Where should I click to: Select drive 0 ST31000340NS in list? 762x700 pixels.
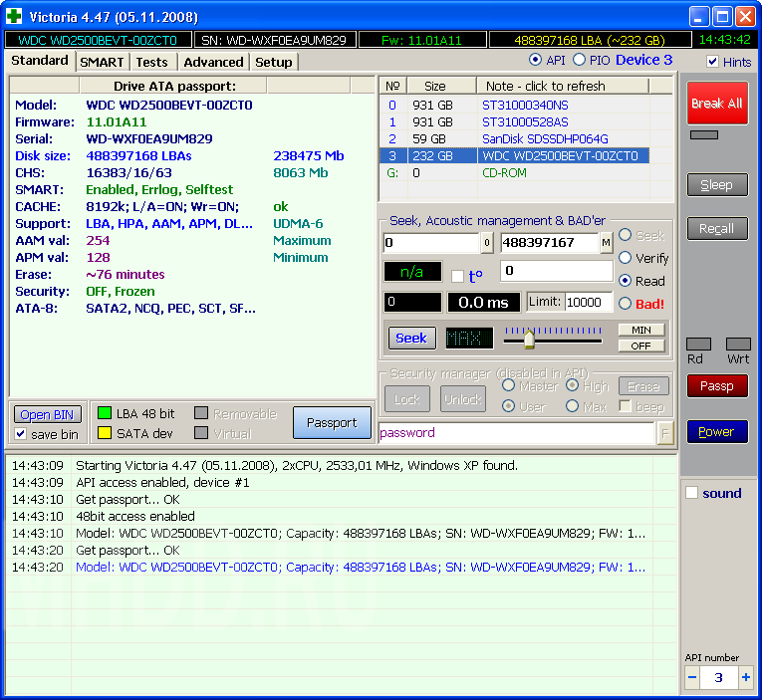click(514, 105)
